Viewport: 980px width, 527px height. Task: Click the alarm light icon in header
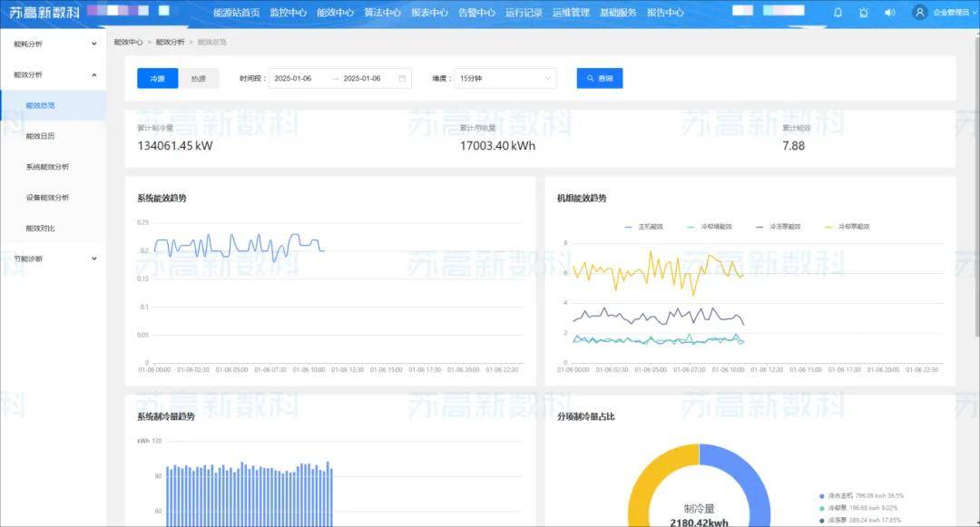(x=864, y=13)
